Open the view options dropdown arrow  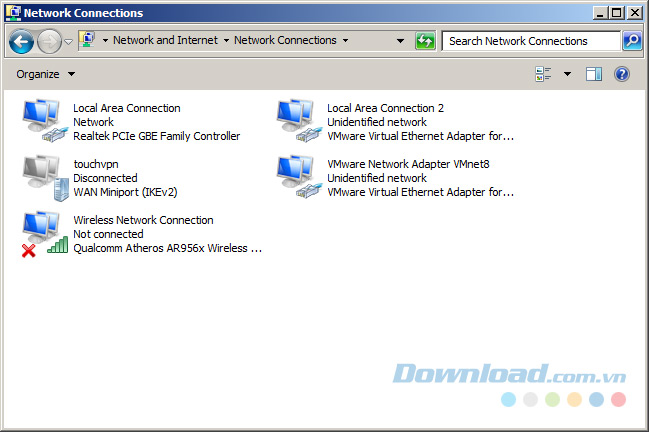pyautogui.click(x=567, y=74)
